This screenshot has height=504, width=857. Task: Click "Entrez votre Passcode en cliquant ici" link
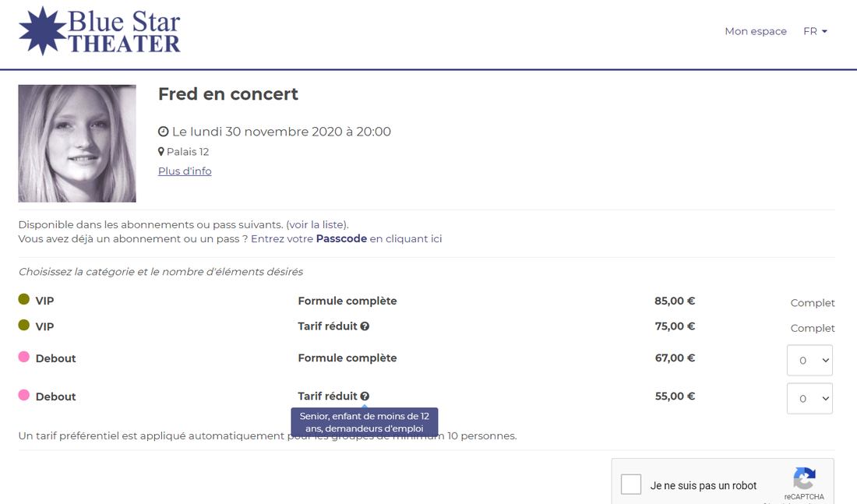[x=346, y=239]
